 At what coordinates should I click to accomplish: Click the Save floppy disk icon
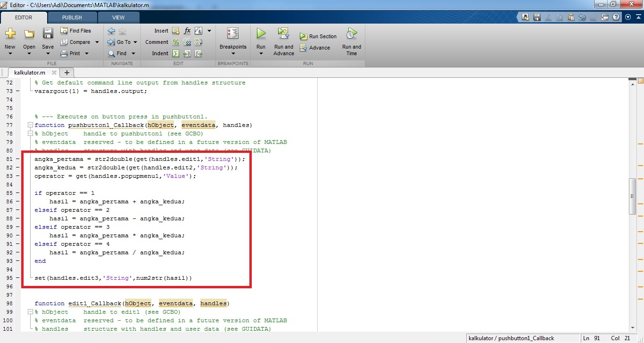(48, 33)
